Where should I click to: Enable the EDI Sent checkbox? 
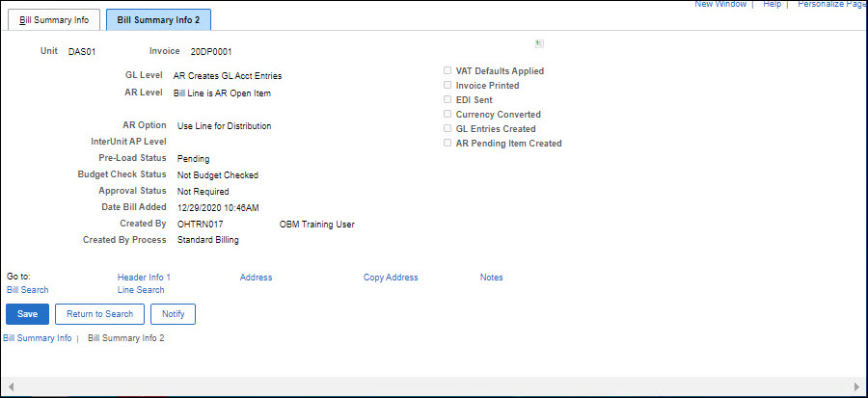pyautogui.click(x=447, y=99)
